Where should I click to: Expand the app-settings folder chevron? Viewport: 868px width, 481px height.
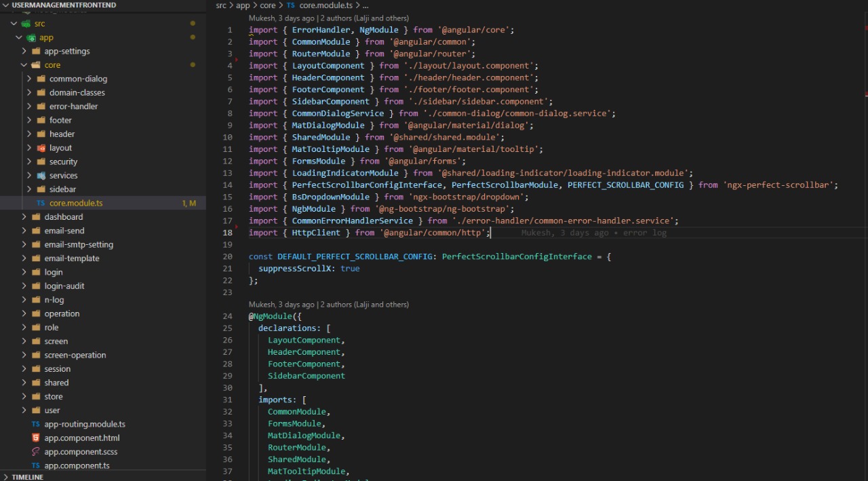24,51
